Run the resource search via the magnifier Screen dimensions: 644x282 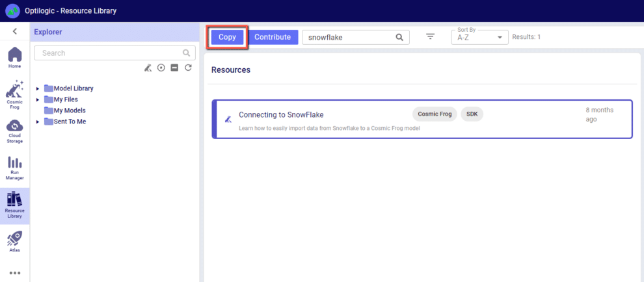(x=399, y=37)
